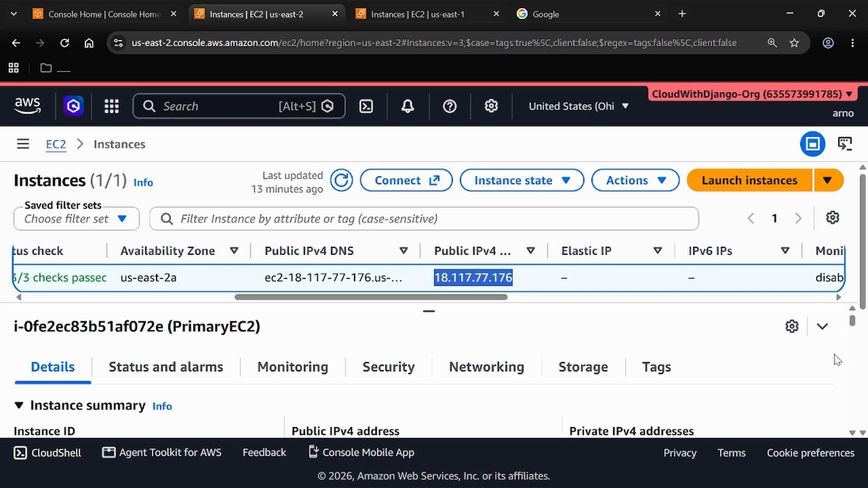The width and height of the screenshot is (868, 488).
Task: Toggle the EC2 side navigation hamburger menu
Action: click(23, 144)
